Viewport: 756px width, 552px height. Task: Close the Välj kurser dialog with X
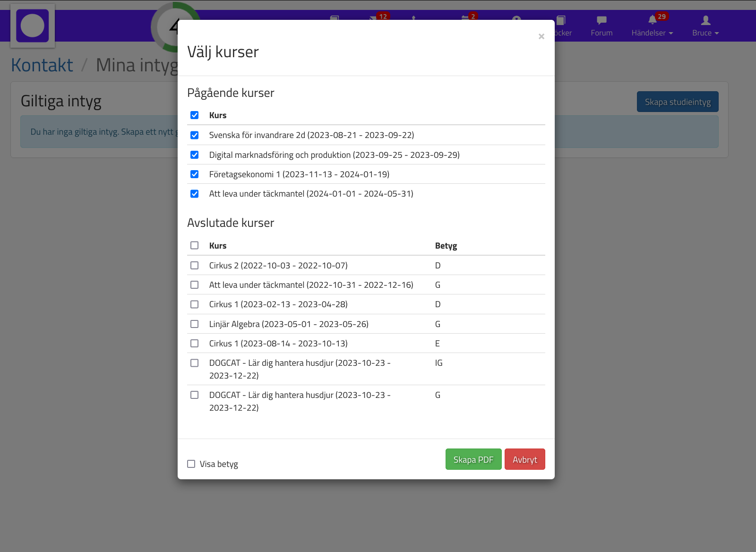[541, 36]
